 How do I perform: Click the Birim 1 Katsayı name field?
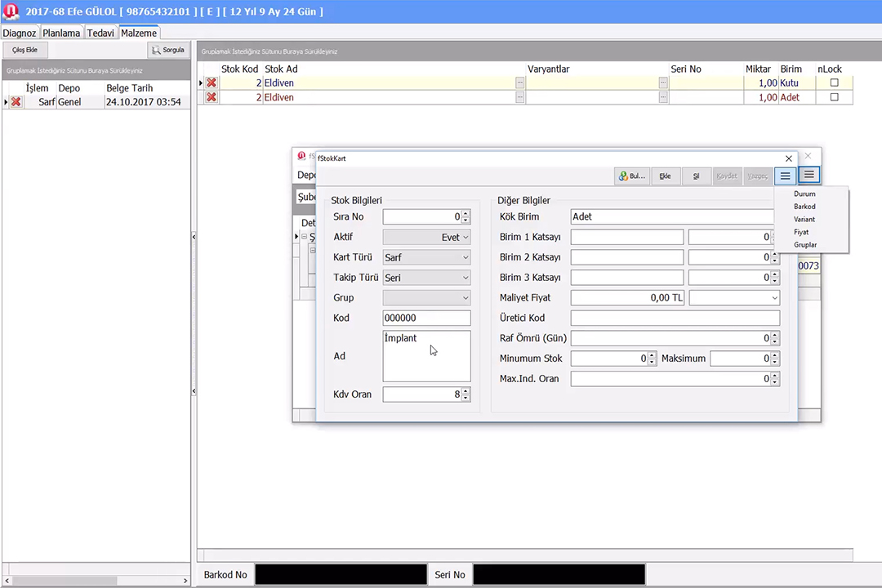click(627, 237)
